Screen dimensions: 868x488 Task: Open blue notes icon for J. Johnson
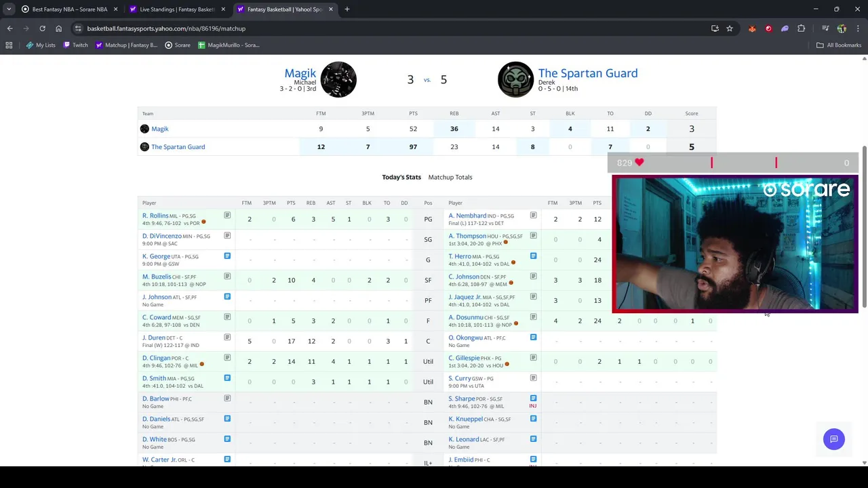pos(227,297)
